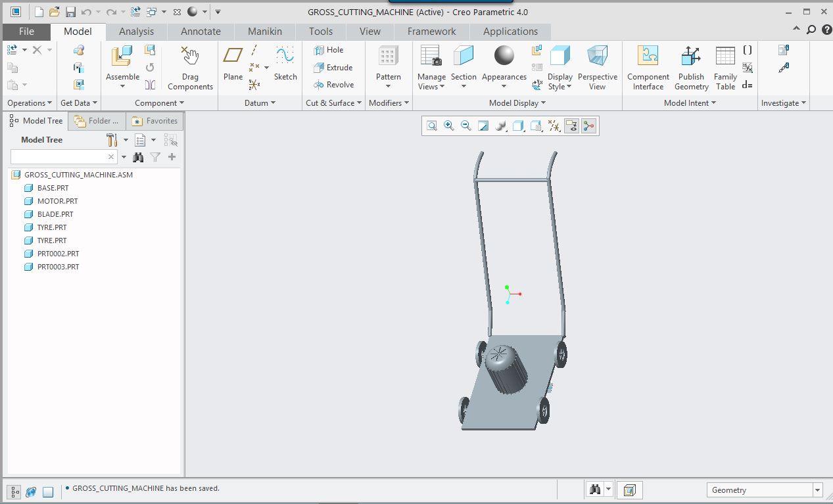The width and height of the screenshot is (833, 504).
Task: Click the Hole tool
Action: (329, 50)
